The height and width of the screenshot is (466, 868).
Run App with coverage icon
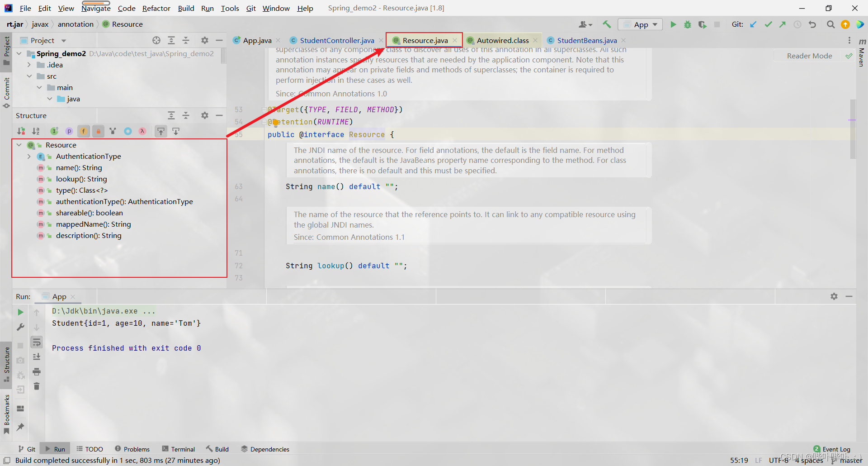(702, 24)
